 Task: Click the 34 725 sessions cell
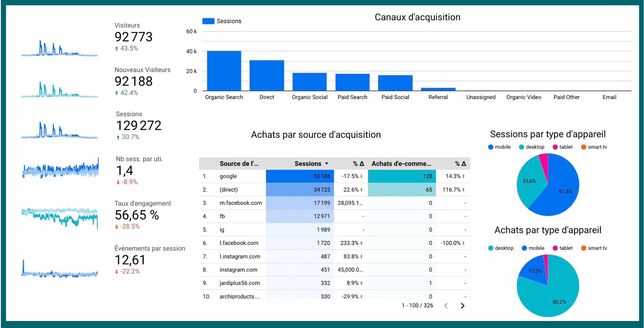[x=300, y=190]
